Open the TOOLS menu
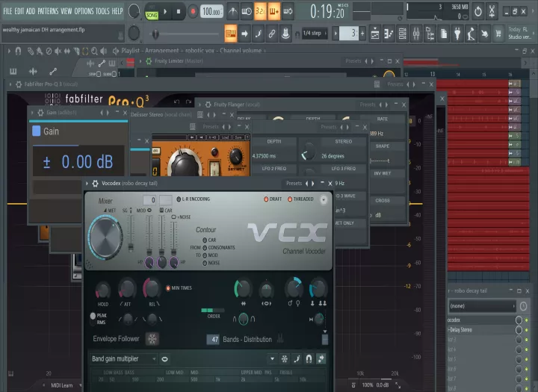 point(102,11)
